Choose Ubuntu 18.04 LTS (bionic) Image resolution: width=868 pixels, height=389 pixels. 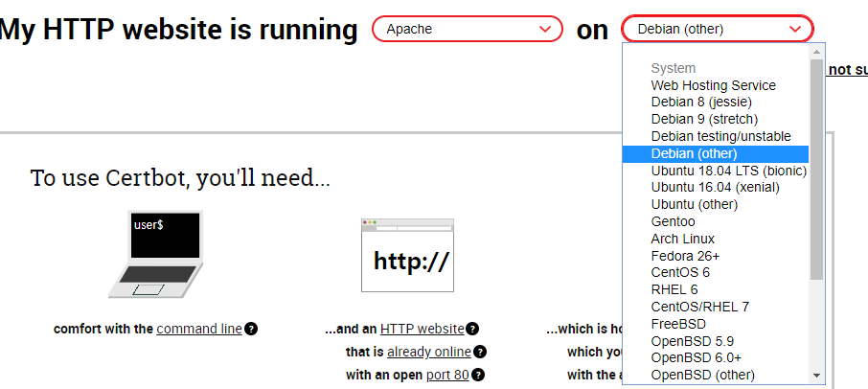tap(716, 171)
